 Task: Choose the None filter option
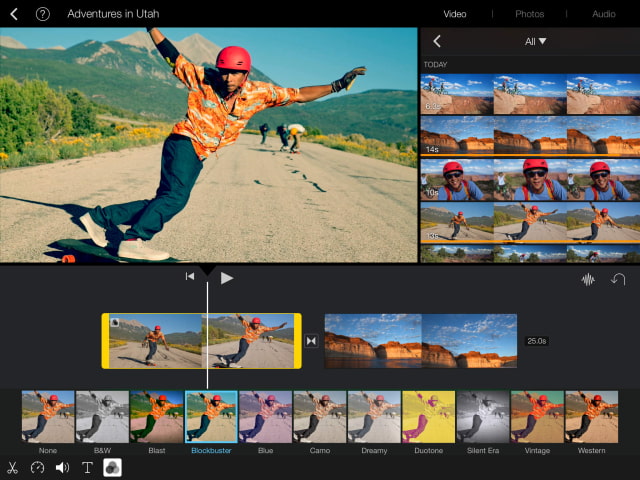(x=48, y=417)
